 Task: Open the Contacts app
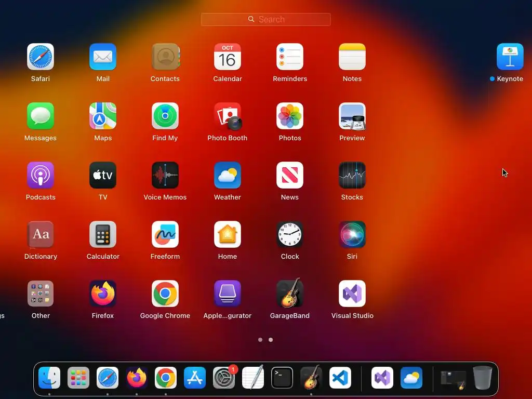pos(165,57)
